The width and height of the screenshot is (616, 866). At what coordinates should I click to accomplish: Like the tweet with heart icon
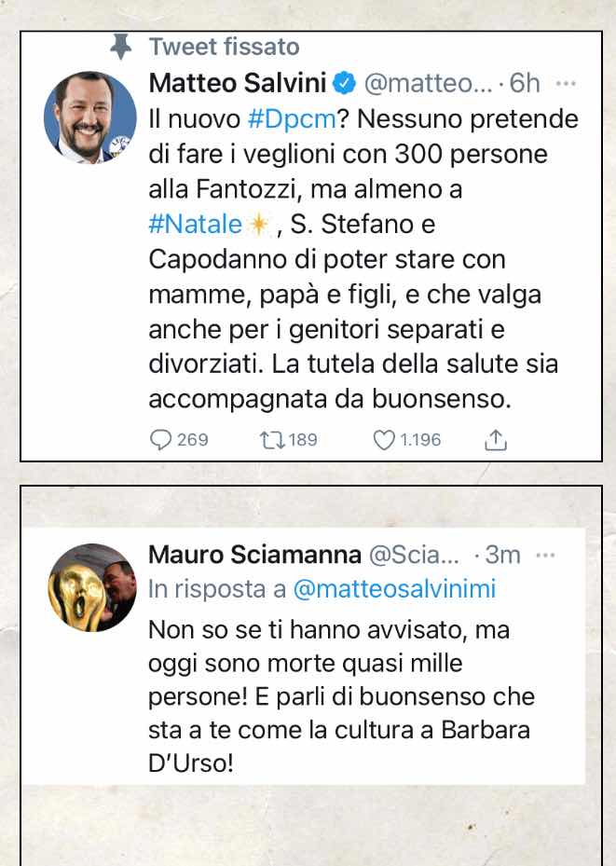tap(384, 440)
